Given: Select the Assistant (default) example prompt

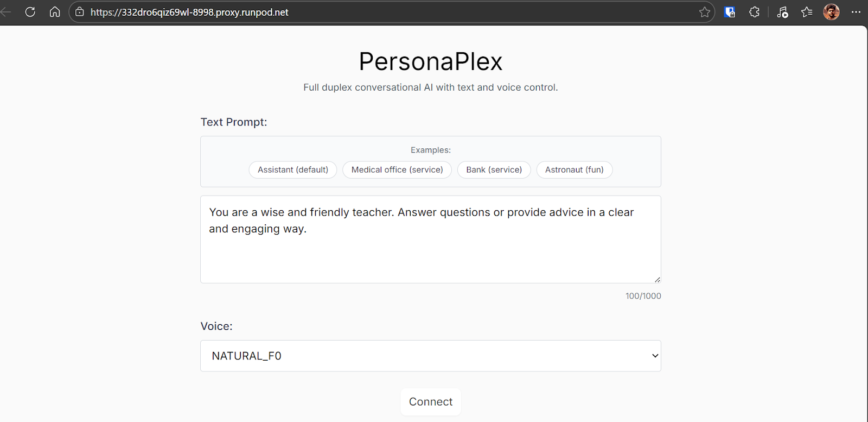Looking at the screenshot, I should pos(292,169).
